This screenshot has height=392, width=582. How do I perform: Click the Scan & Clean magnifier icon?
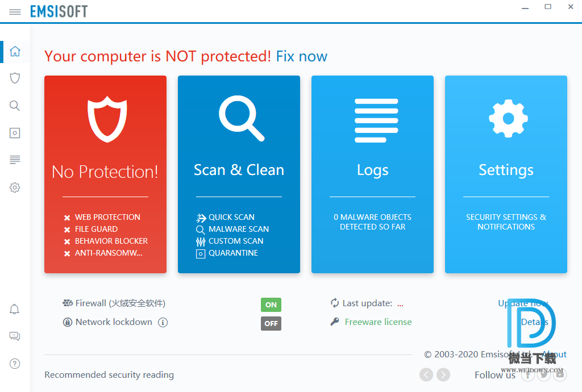pos(241,118)
